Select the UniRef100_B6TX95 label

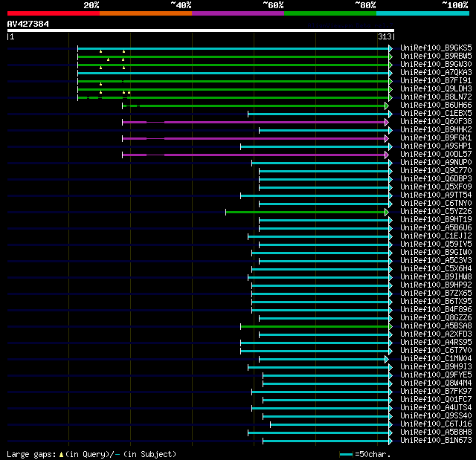[436, 302]
